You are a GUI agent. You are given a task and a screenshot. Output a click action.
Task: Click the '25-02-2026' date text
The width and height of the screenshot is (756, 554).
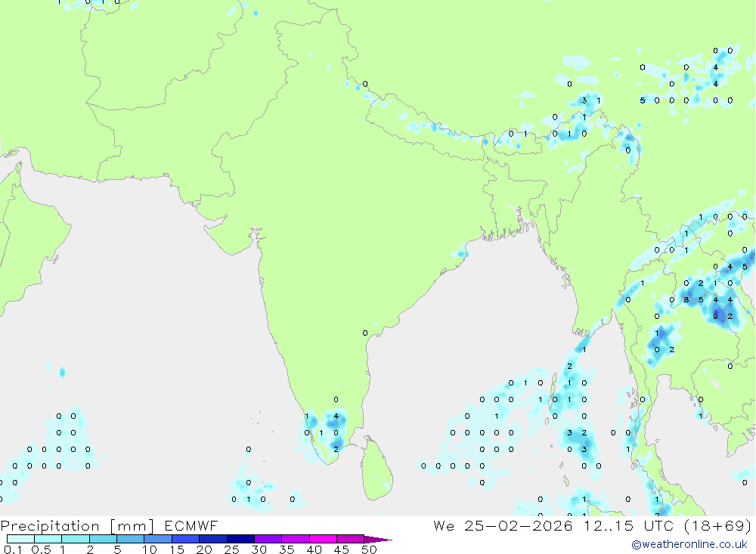click(519, 525)
